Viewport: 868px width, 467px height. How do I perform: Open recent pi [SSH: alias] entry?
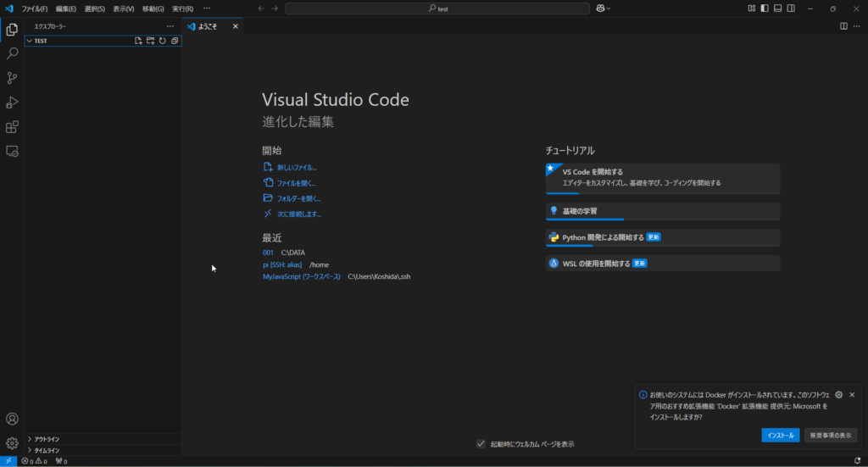tap(282, 264)
